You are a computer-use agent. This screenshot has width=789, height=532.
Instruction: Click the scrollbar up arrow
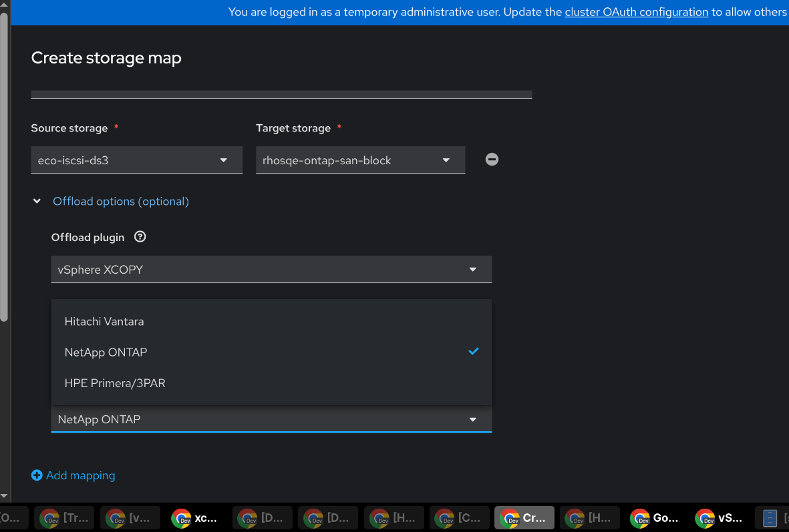pos(4,5)
